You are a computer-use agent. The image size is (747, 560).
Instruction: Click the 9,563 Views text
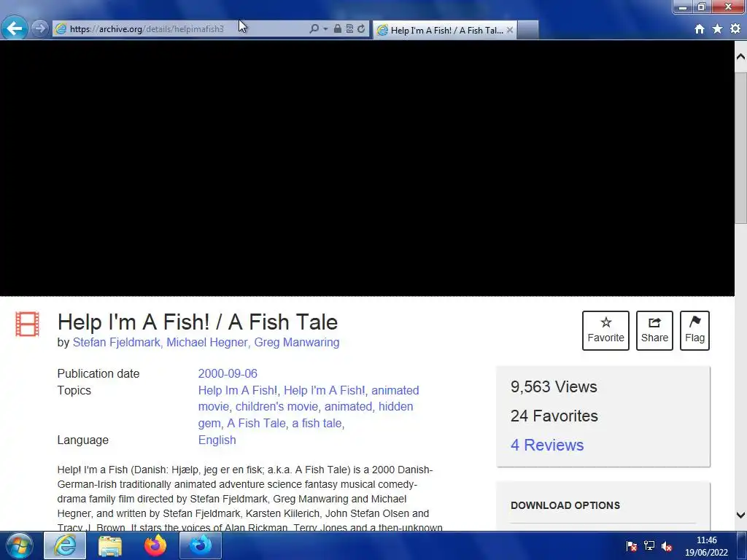tap(554, 386)
